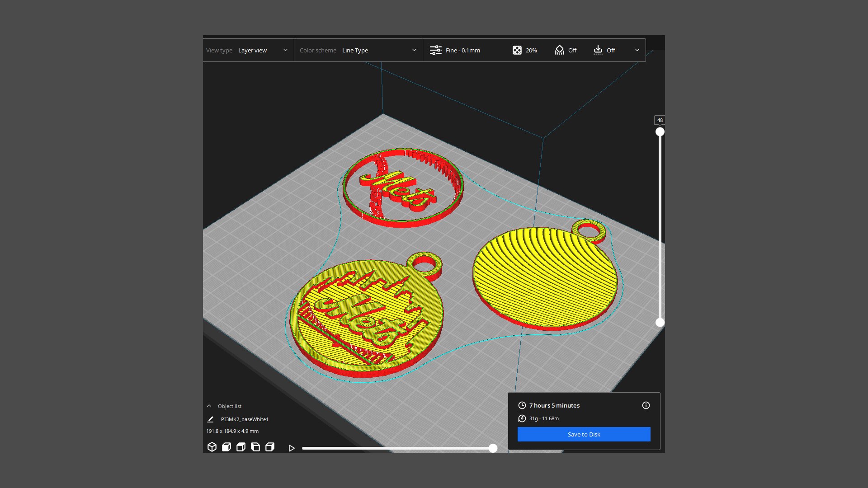Collapse the Object list section
868x488 pixels.
(209, 406)
